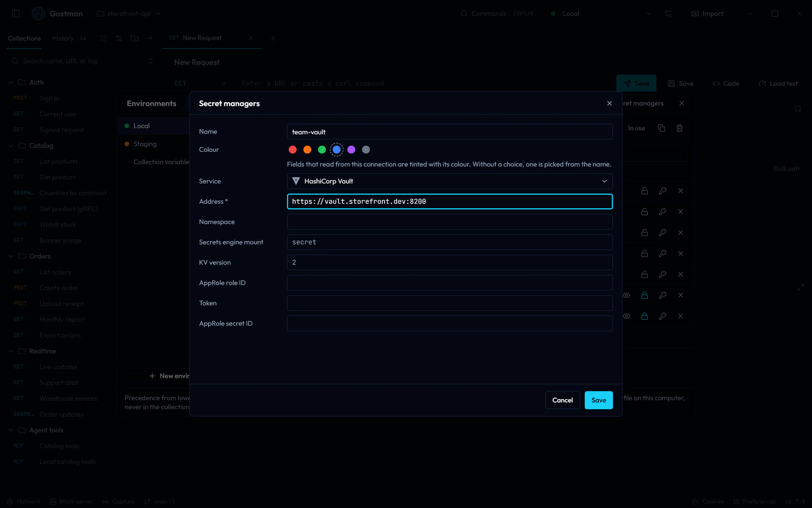Select the orange colour swatch
The width and height of the screenshot is (812, 508).
(x=307, y=150)
